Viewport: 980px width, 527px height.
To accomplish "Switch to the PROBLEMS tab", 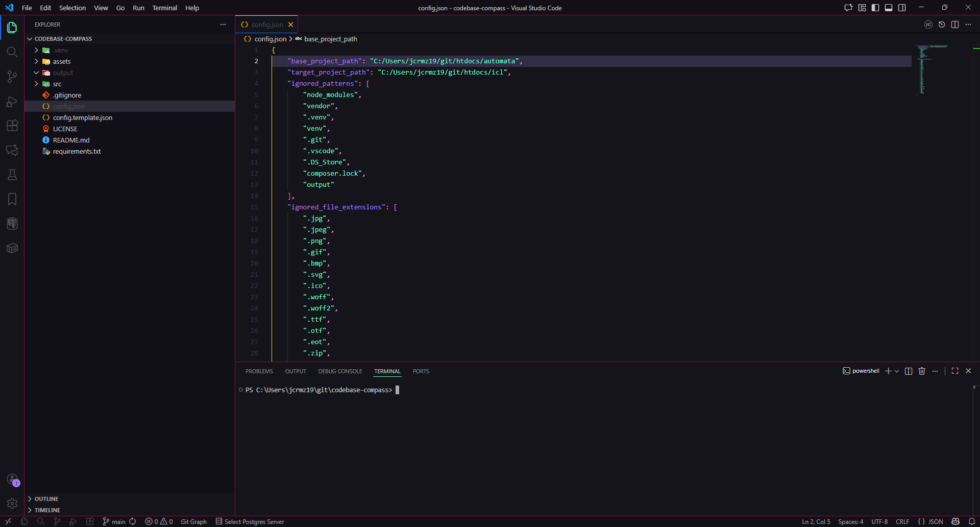I will coord(259,371).
